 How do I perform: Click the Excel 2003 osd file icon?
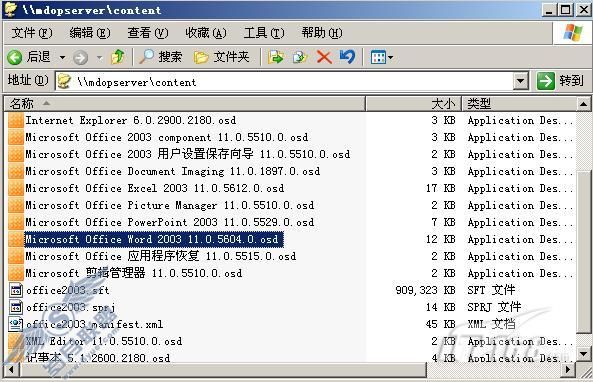(16, 188)
